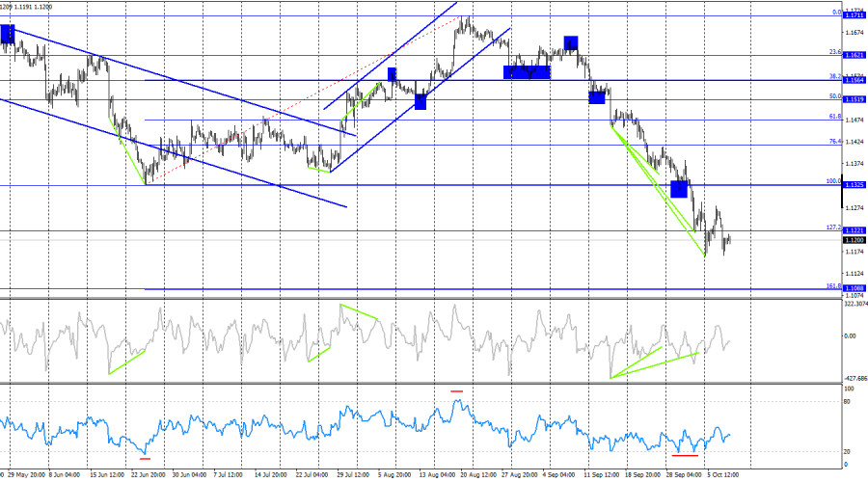868x482 pixels.
Task: Click the 1.1374 axis price value
Action: pos(854,164)
